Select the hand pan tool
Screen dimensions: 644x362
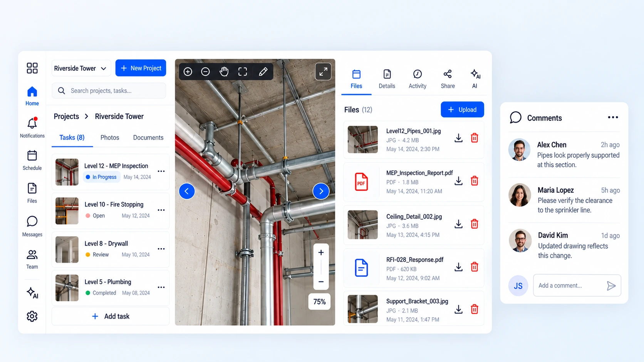pyautogui.click(x=224, y=72)
